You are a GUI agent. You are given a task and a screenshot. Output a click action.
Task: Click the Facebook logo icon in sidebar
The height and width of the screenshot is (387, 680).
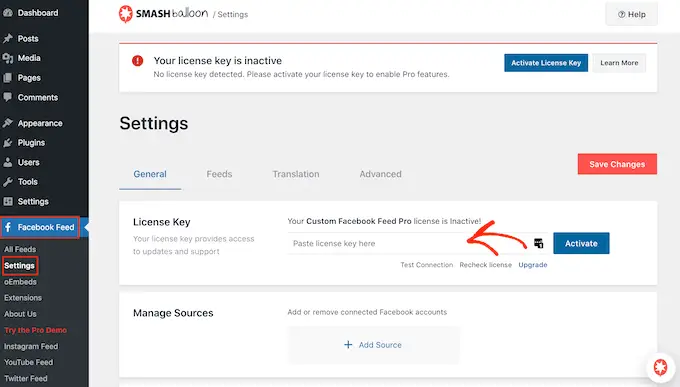pos(8,227)
